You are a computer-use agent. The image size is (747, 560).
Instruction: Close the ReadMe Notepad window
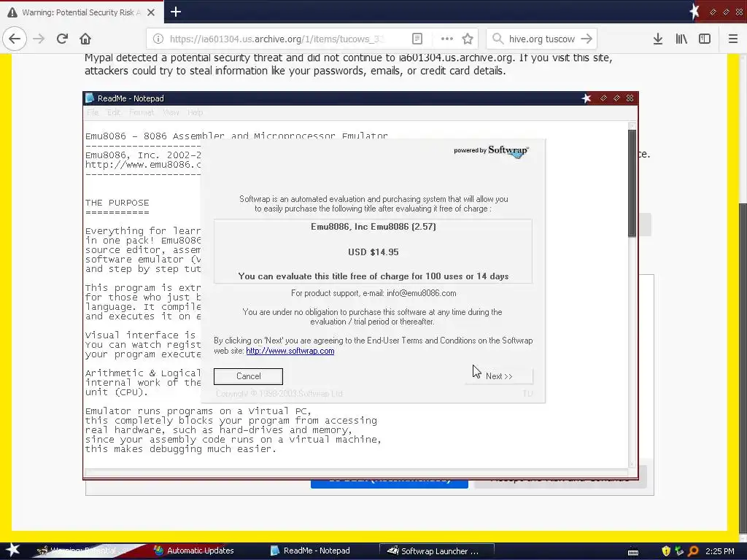pyautogui.click(x=630, y=98)
